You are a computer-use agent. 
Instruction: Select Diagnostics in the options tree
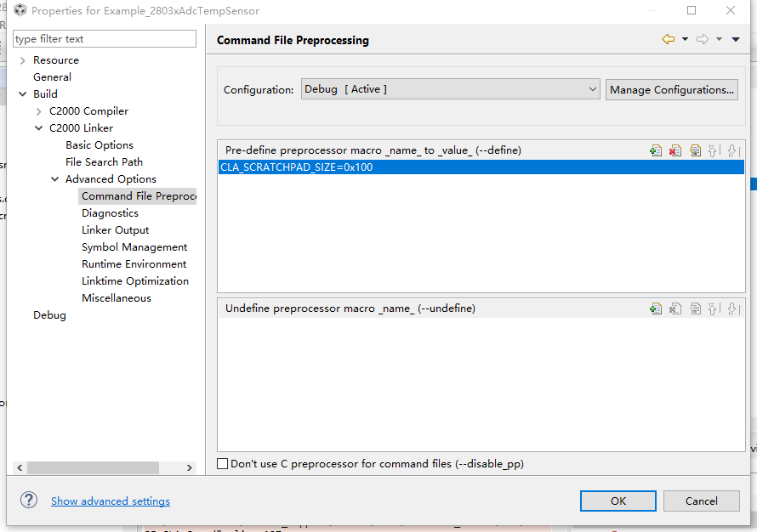point(110,213)
